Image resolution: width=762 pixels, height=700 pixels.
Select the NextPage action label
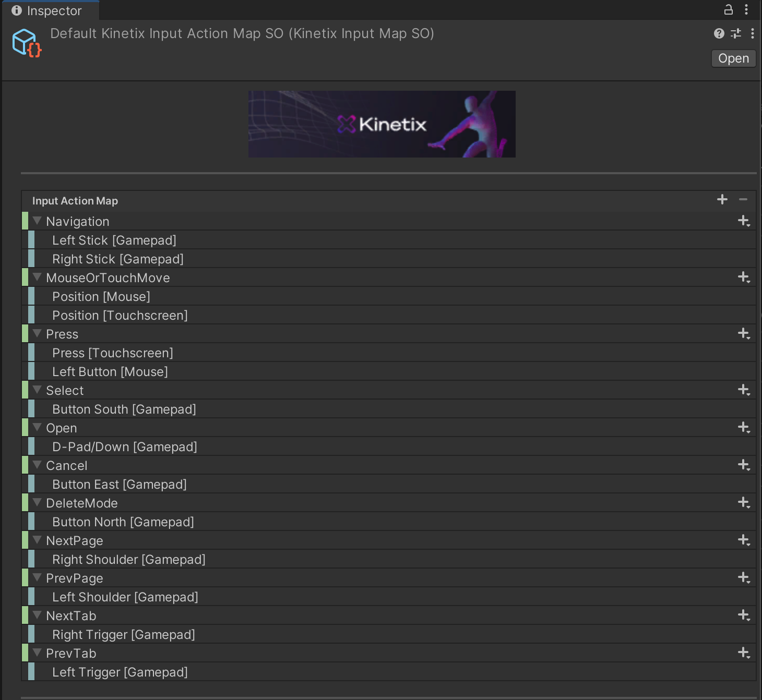(x=75, y=541)
